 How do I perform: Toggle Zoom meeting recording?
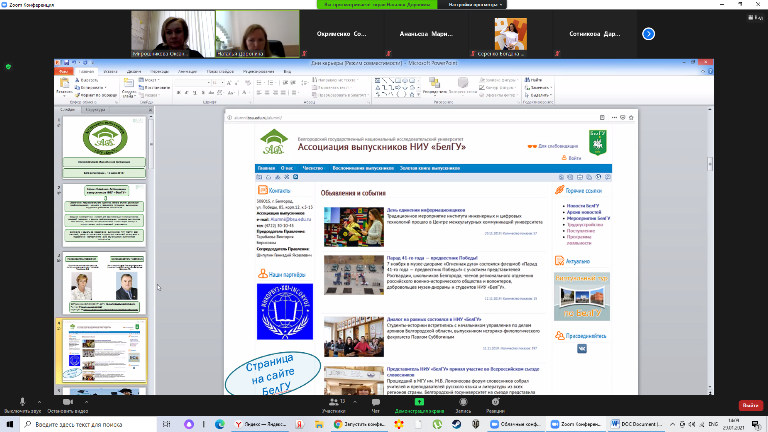463,405
